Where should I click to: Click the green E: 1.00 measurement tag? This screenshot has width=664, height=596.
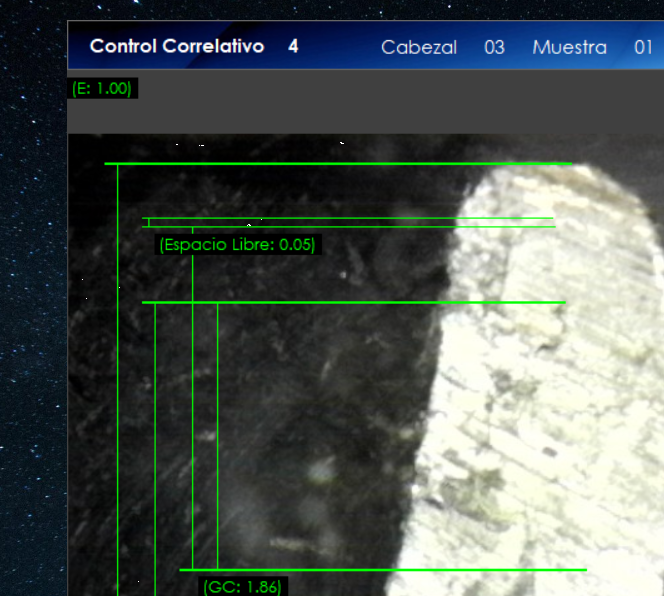coord(102,89)
